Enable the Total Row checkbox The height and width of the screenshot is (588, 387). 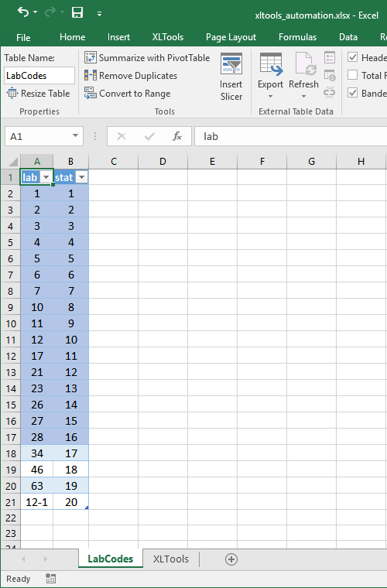point(352,75)
